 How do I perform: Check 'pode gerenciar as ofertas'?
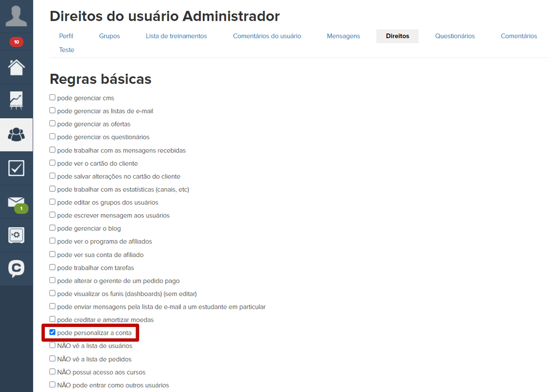click(x=53, y=123)
